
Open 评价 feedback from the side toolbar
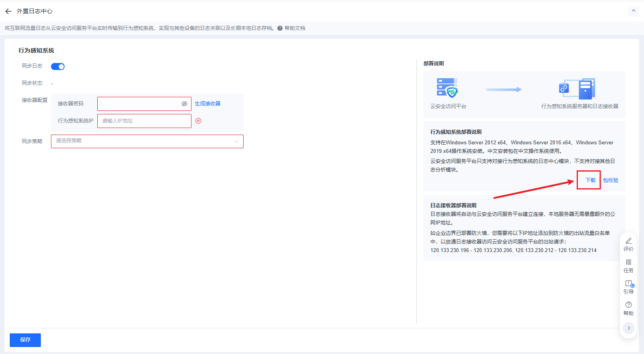pos(628,245)
